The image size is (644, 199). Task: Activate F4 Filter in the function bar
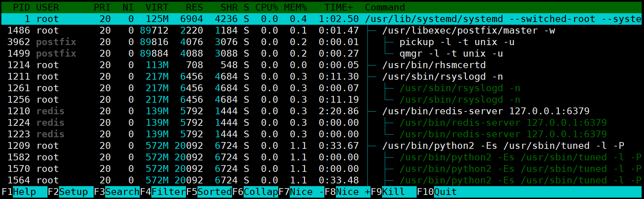tap(163, 192)
